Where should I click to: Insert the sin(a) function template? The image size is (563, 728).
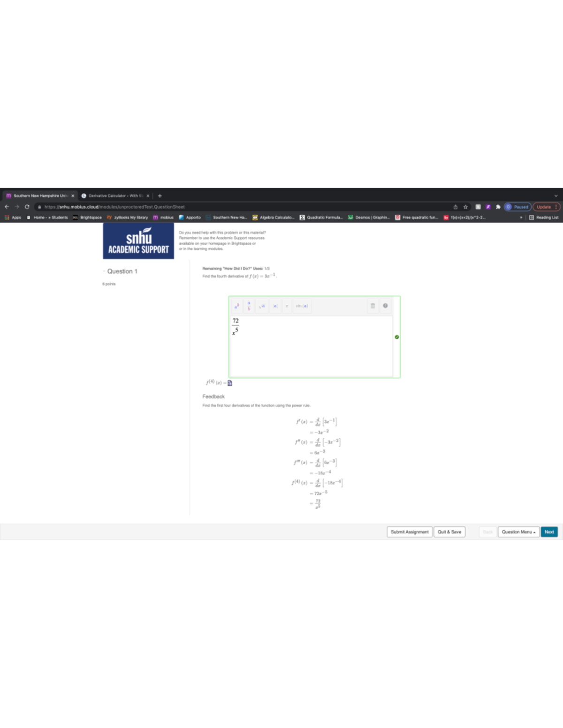[x=302, y=306]
